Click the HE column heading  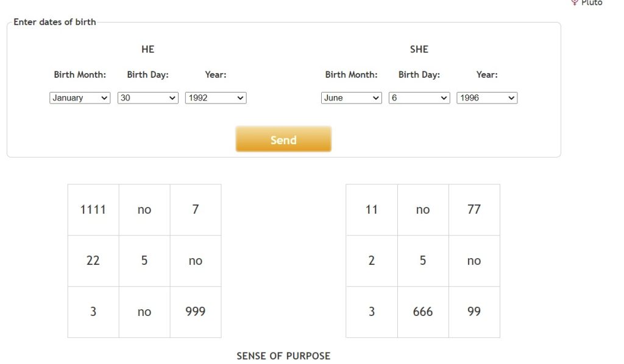click(x=147, y=49)
